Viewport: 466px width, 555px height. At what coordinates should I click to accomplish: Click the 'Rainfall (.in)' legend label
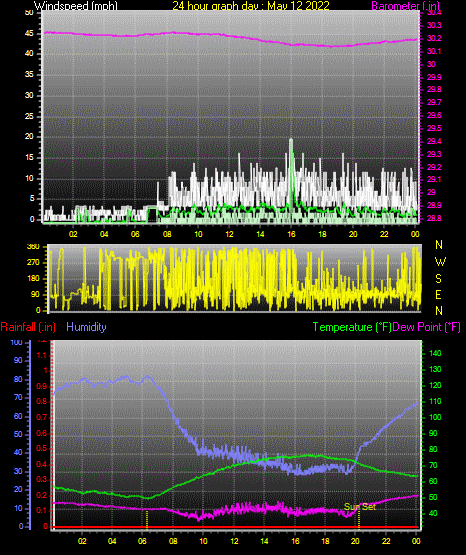tap(28, 327)
